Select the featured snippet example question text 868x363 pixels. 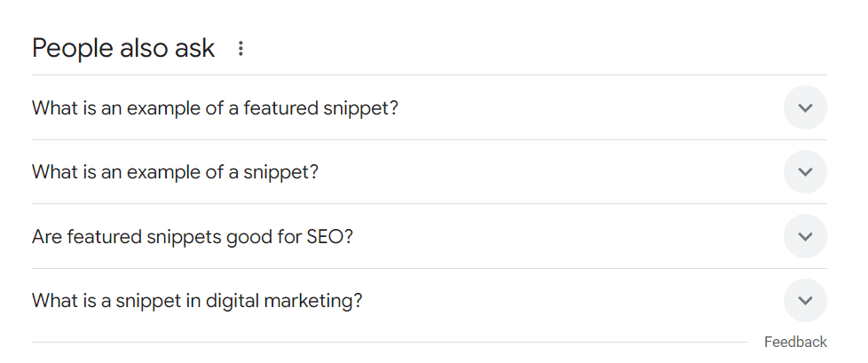pyautogui.click(x=215, y=108)
